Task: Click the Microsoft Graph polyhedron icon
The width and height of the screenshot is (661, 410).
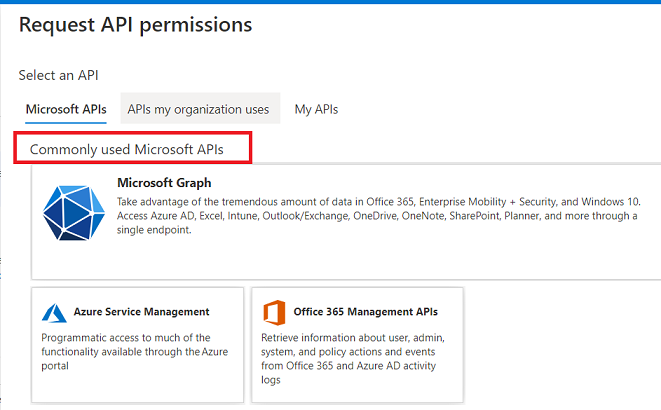Action: (x=74, y=213)
